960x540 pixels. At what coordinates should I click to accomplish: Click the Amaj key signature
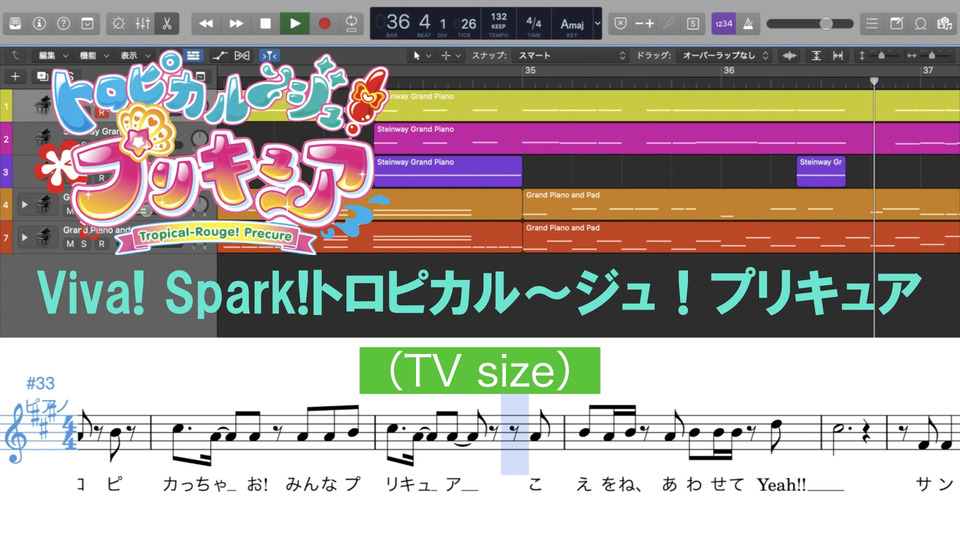point(572,24)
